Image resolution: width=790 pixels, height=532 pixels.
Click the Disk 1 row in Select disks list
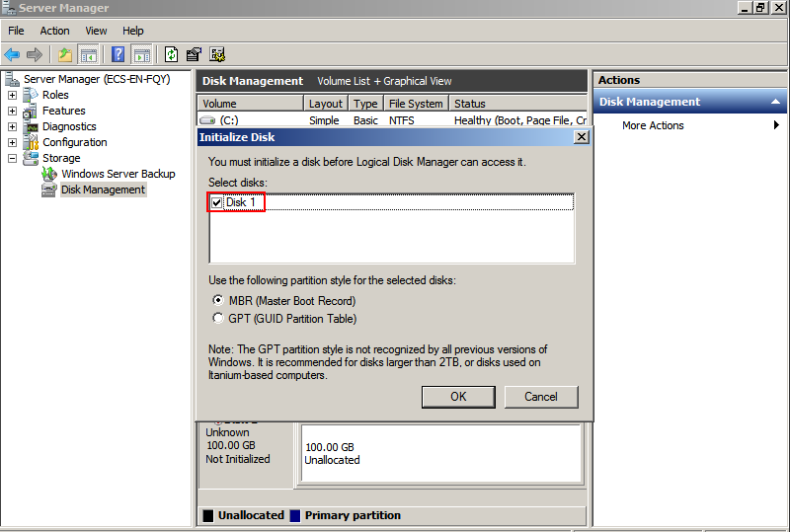tap(391, 202)
